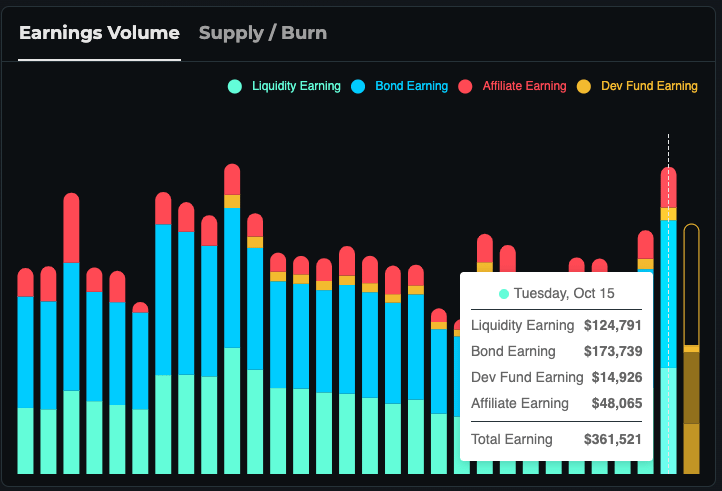Click the Affiliate Earning legend label
722x491 pixels.
[524, 87]
